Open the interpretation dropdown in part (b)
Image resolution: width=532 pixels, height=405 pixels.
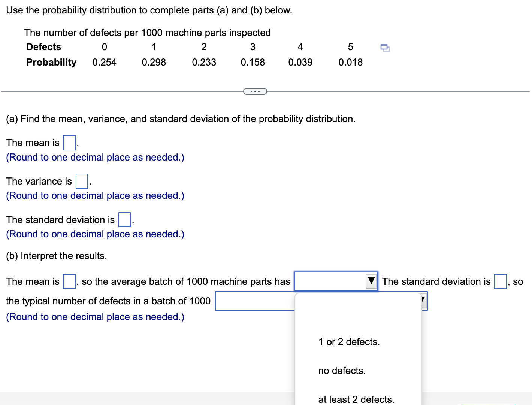pyautogui.click(x=335, y=281)
